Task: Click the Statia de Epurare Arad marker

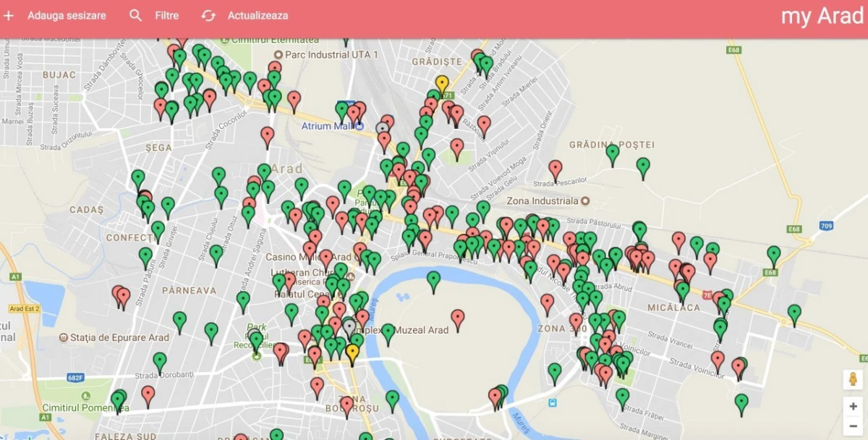Action: click(x=63, y=337)
